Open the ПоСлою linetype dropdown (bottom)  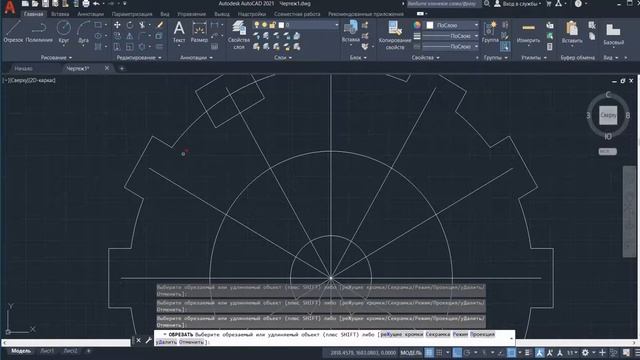click(x=476, y=47)
